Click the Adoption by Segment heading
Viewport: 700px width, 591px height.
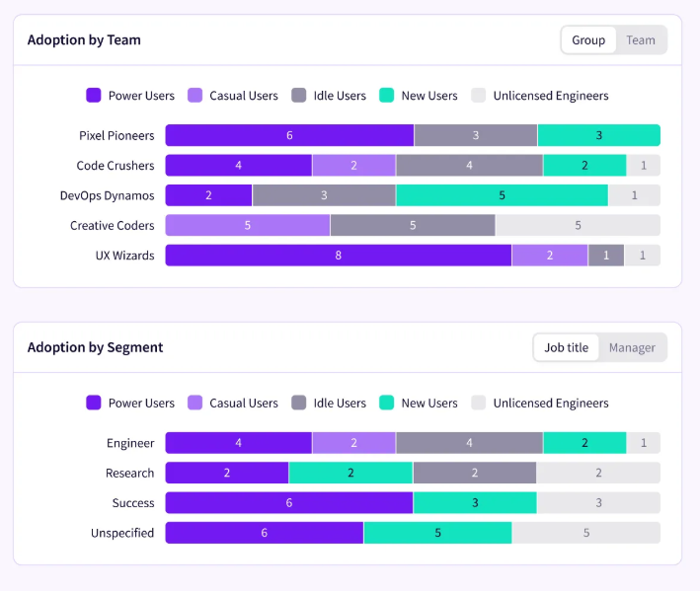click(x=95, y=347)
